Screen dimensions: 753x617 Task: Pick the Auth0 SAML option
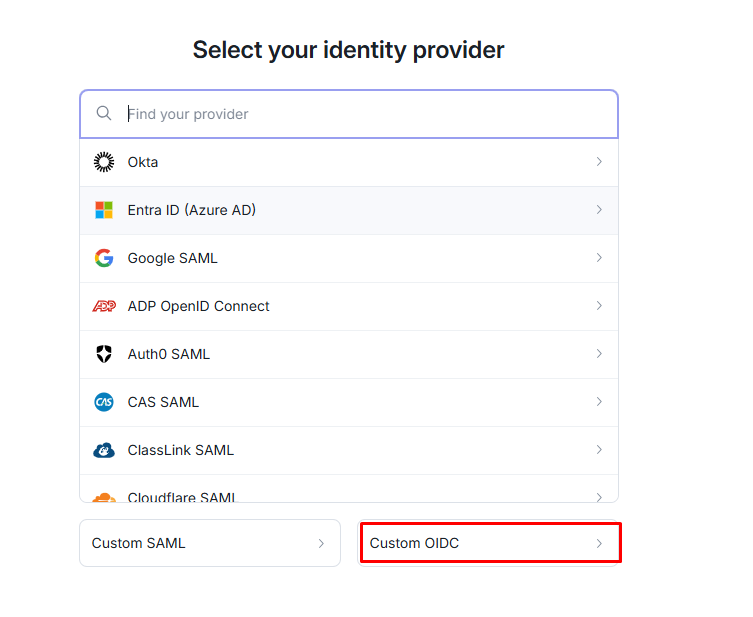169,354
